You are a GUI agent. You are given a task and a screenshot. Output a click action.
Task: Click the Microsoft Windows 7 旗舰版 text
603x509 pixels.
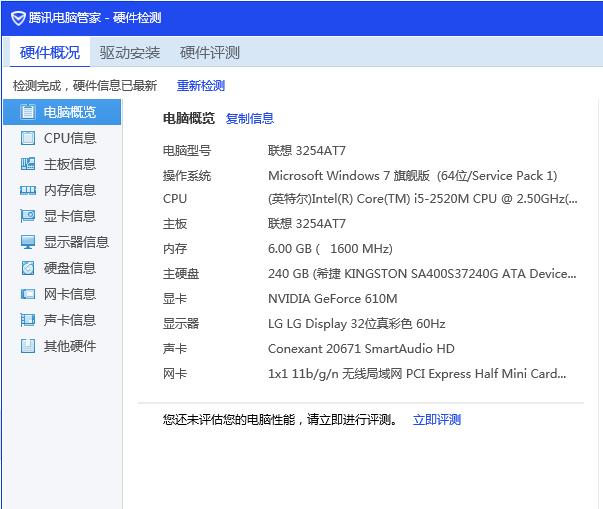pos(413,176)
